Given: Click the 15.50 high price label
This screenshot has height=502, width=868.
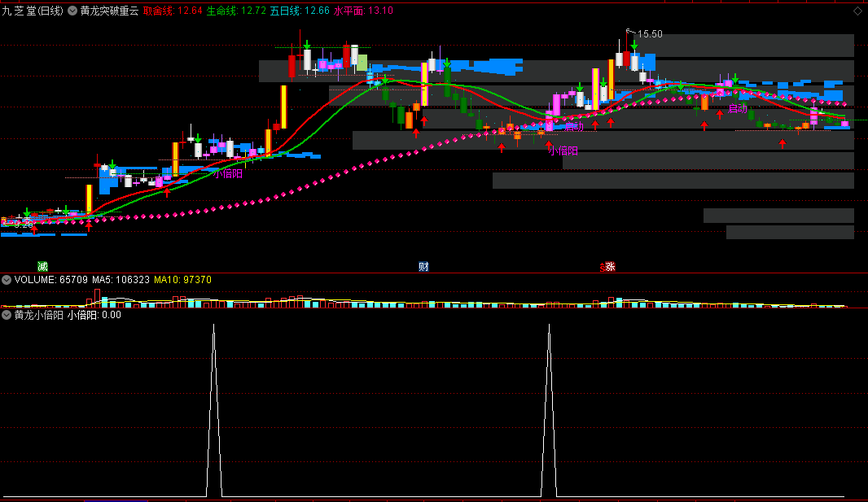Looking at the screenshot, I should (x=650, y=34).
